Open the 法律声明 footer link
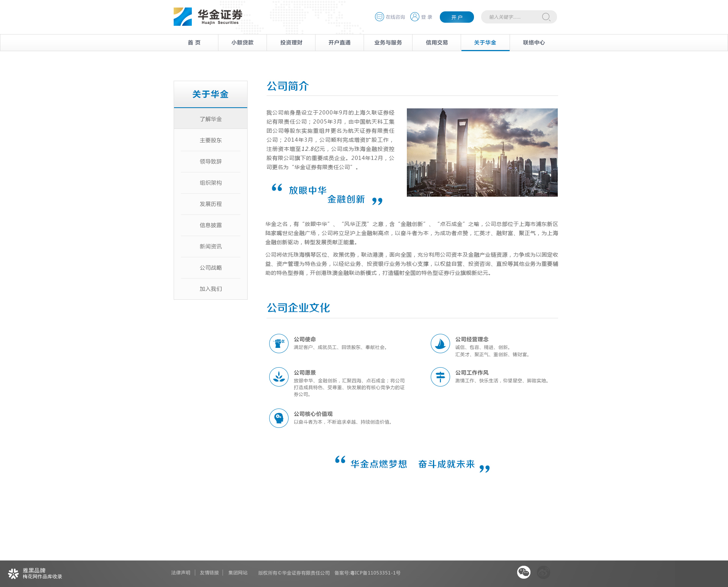The image size is (728, 587). tap(180, 573)
